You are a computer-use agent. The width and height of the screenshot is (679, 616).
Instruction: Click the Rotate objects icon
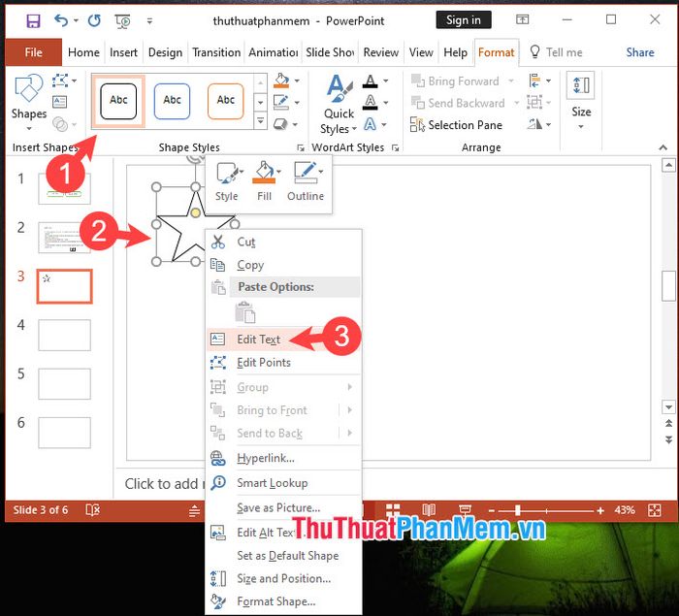pyautogui.click(x=534, y=125)
